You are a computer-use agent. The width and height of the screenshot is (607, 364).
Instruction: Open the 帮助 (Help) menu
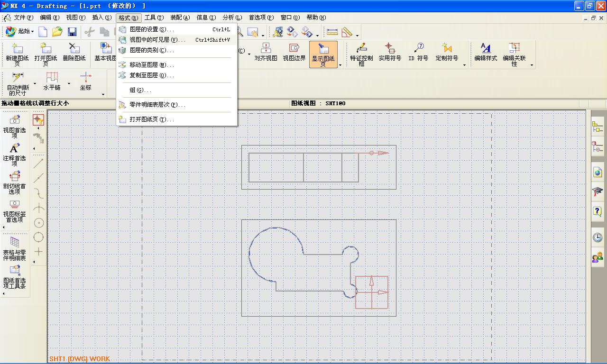click(x=316, y=18)
